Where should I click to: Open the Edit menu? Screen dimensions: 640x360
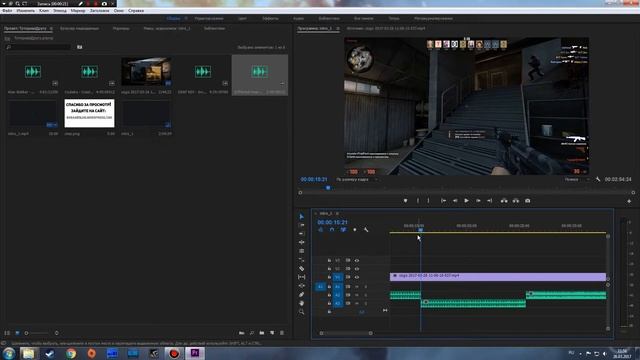click(26, 11)
